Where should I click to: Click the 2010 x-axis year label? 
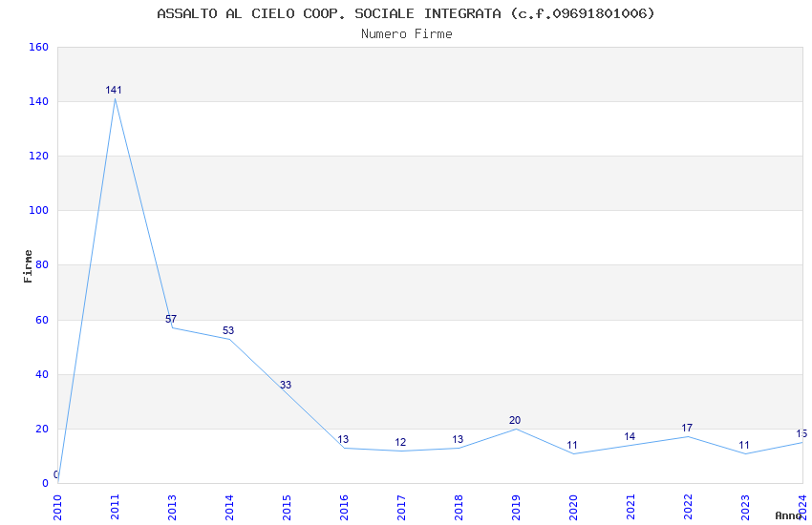click(58, 505)
